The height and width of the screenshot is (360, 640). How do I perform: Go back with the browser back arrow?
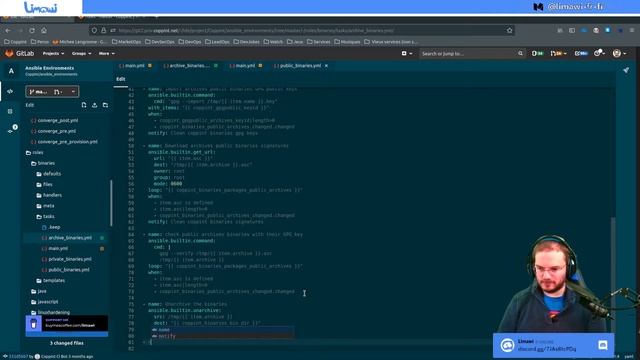[8, 31]
